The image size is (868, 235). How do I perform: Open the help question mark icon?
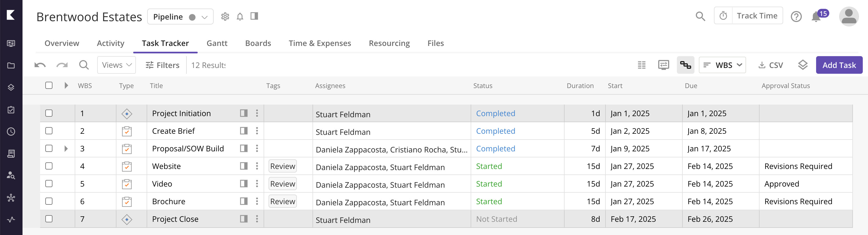(x=796, y=17)
